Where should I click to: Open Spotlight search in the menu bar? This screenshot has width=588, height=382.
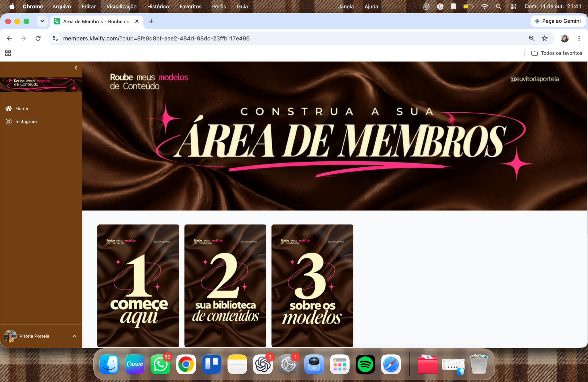point(498,6)
